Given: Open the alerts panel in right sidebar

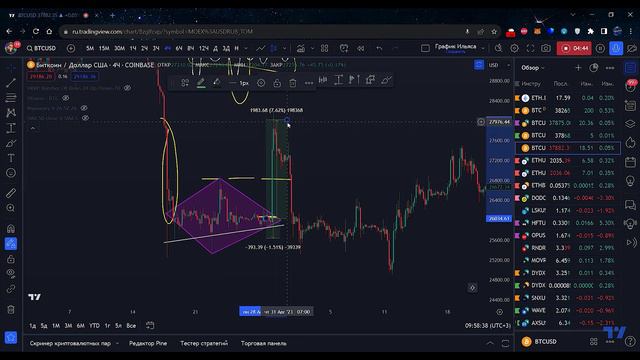Looking at the screenshot, I should click(x=631, y=86).
